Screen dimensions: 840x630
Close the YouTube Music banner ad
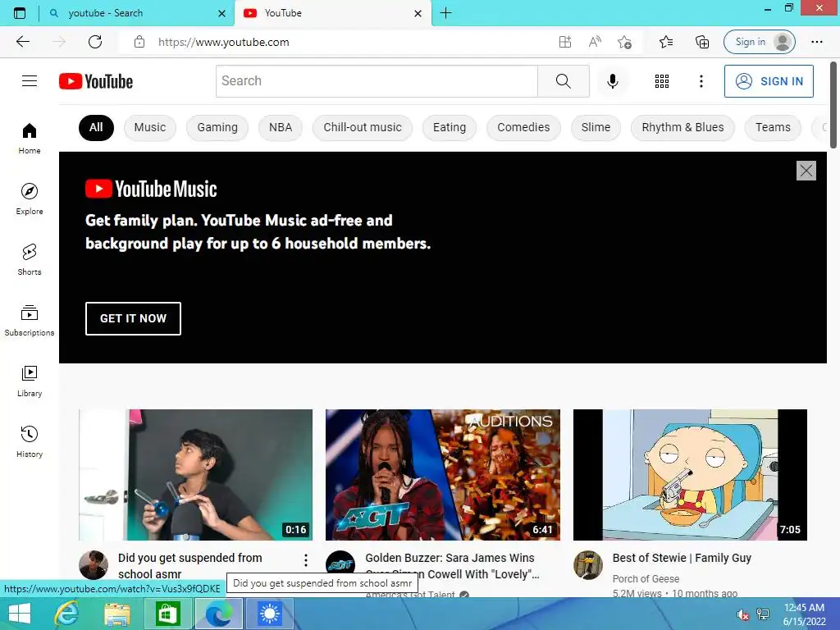(x=806, y=171)
